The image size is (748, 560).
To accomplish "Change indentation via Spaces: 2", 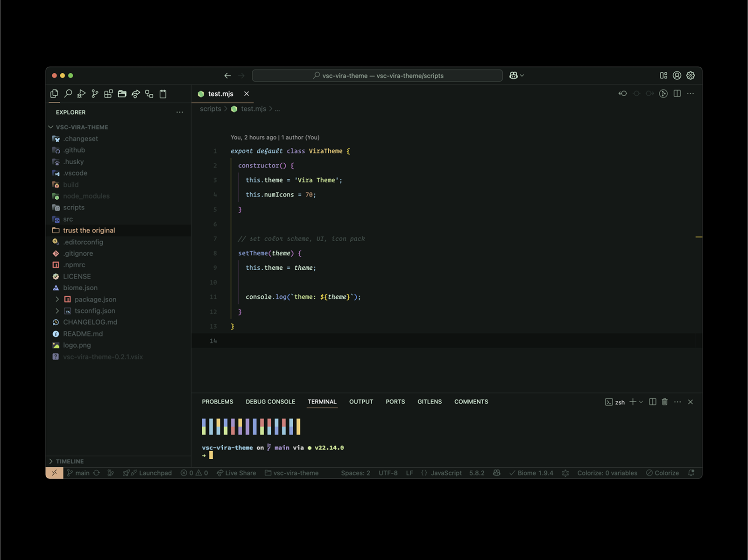I will 355,473.
